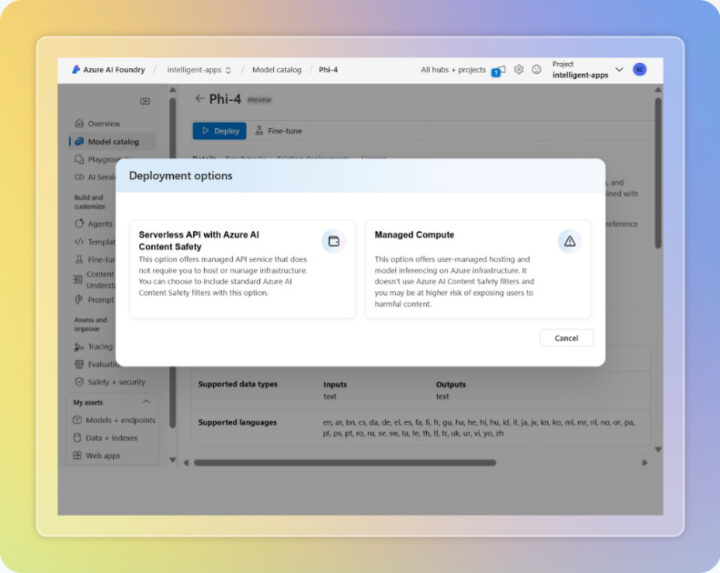Go back using the arrow beside Phi-4
This screenshot has width=720, height=573.
(199, 99)
